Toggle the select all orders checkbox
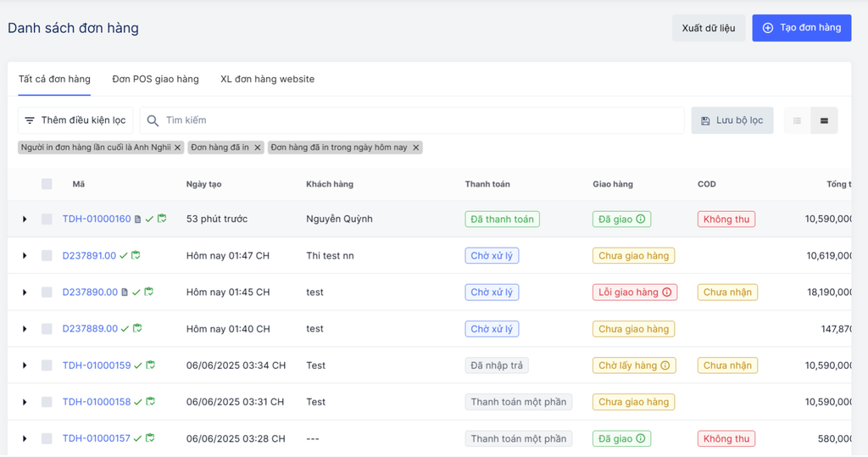 point(47,184)
